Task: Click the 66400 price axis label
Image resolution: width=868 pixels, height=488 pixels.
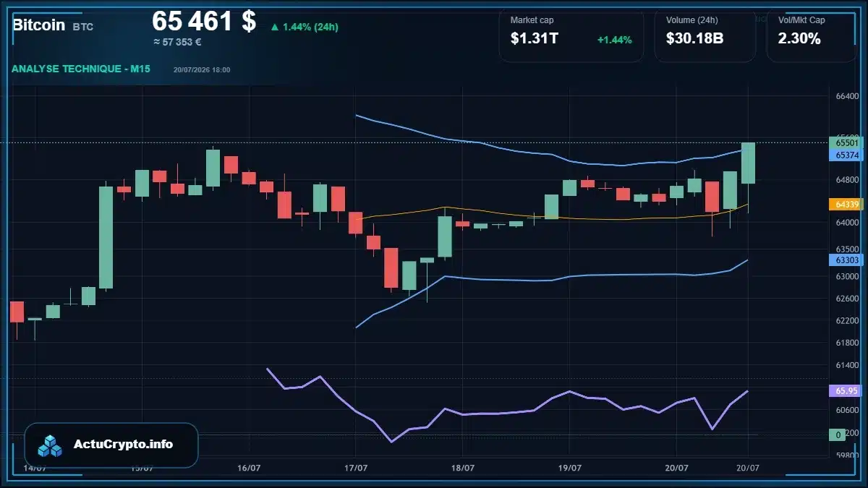Action: pos(847,96)
